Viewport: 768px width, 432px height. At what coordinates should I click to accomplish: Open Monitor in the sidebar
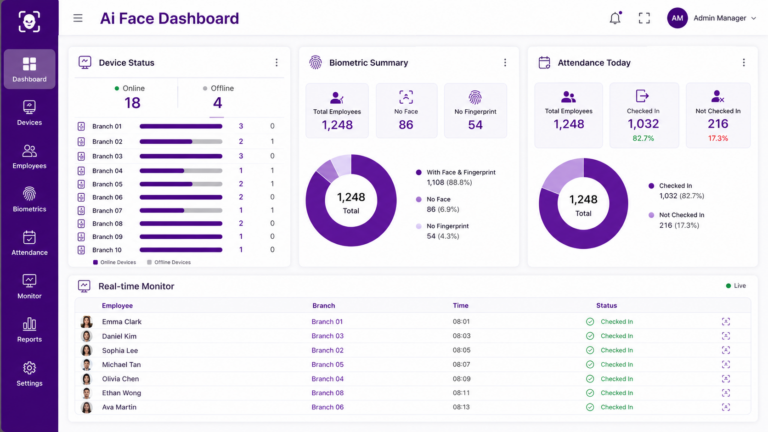point(29,287)
